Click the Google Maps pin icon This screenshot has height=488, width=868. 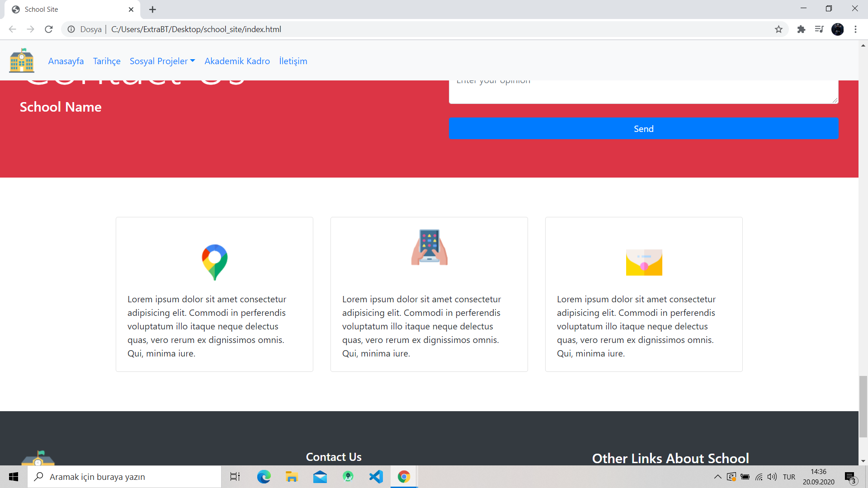[214, 262]
